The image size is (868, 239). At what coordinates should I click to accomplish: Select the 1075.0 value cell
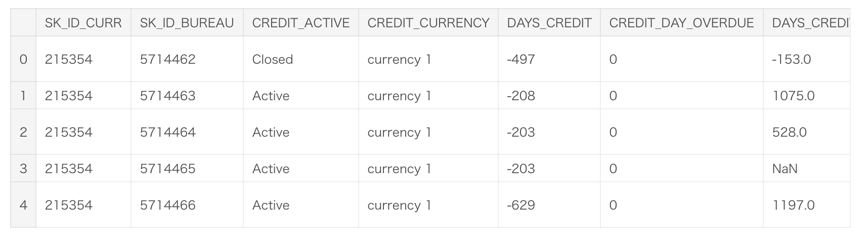[793, 96]
